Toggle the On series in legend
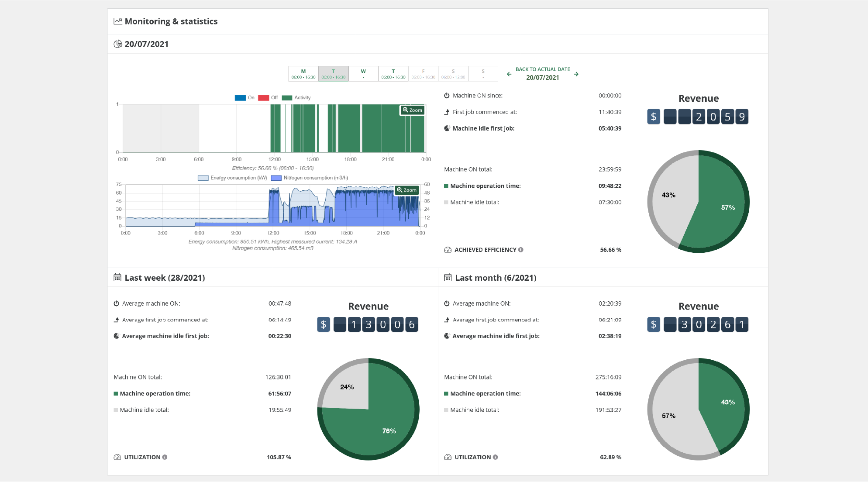Image resolution: width=868 pixels, height=482 pixels. click(x=245, y=98)
